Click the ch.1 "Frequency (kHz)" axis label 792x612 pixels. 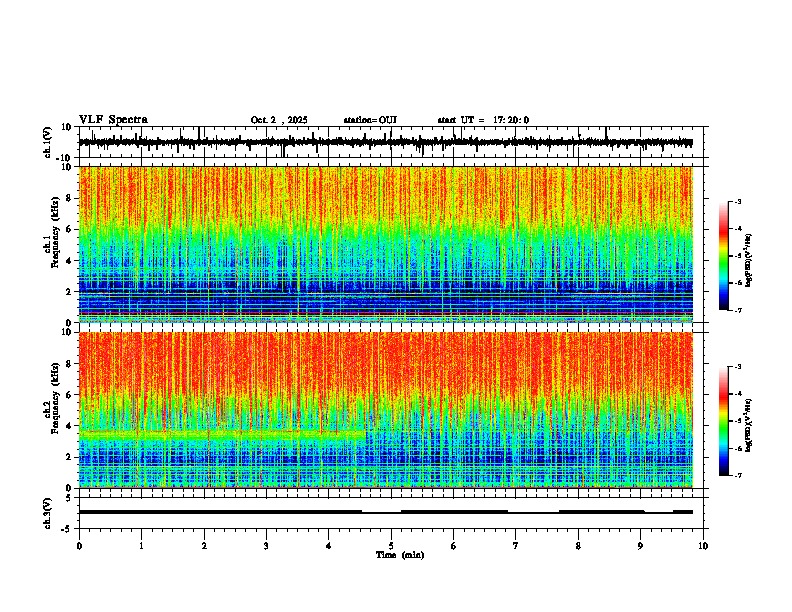[57, 232]
